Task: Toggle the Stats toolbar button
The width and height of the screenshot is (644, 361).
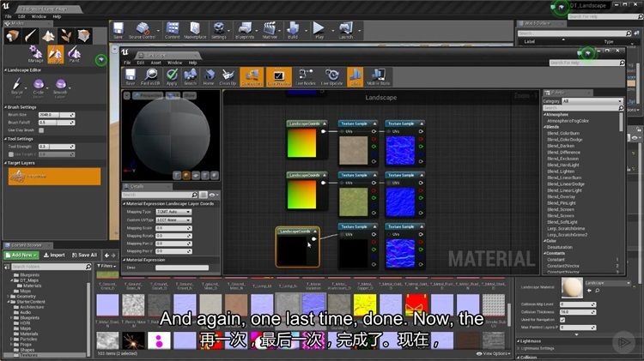Action: 355,76
